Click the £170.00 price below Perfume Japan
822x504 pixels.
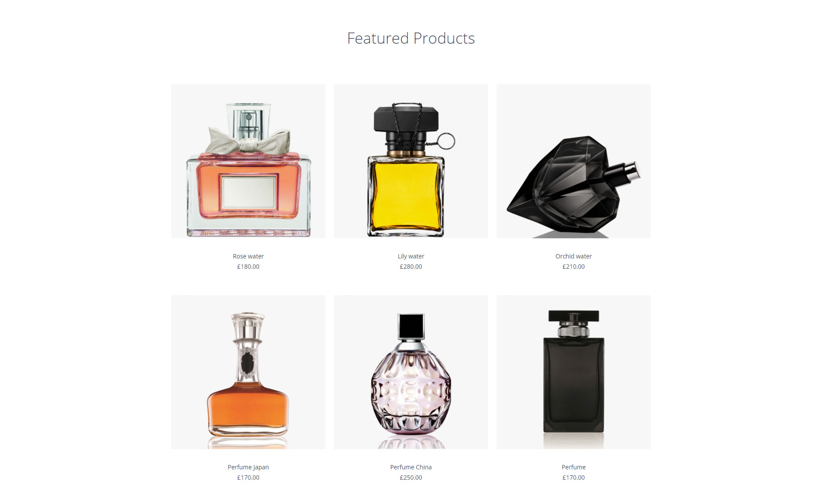click(248, 477)
